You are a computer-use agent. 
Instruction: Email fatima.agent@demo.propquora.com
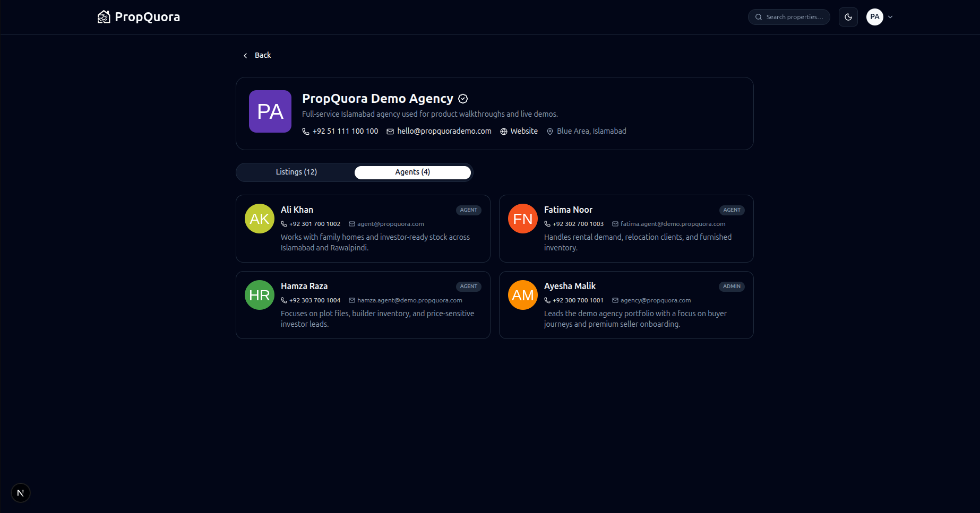pyautogui.click(x=673, y=224)
